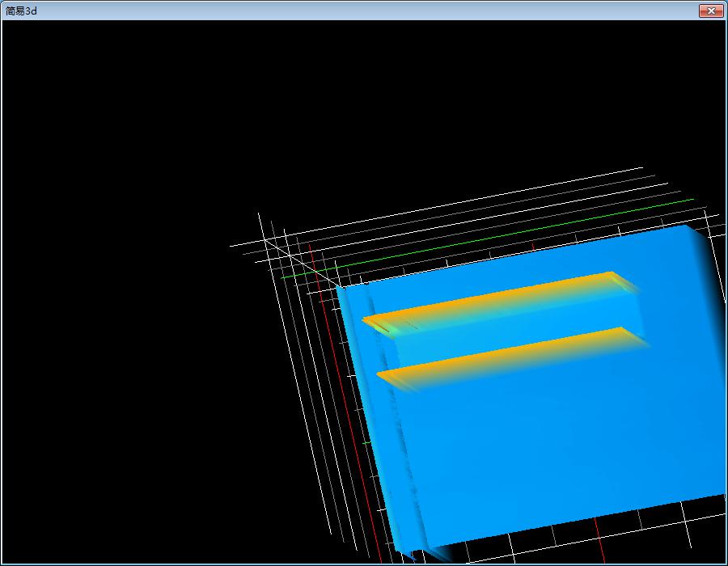The image size is (728, 566).
Task: Click the empty black area in the upper-left viewport
Action: 121,121
